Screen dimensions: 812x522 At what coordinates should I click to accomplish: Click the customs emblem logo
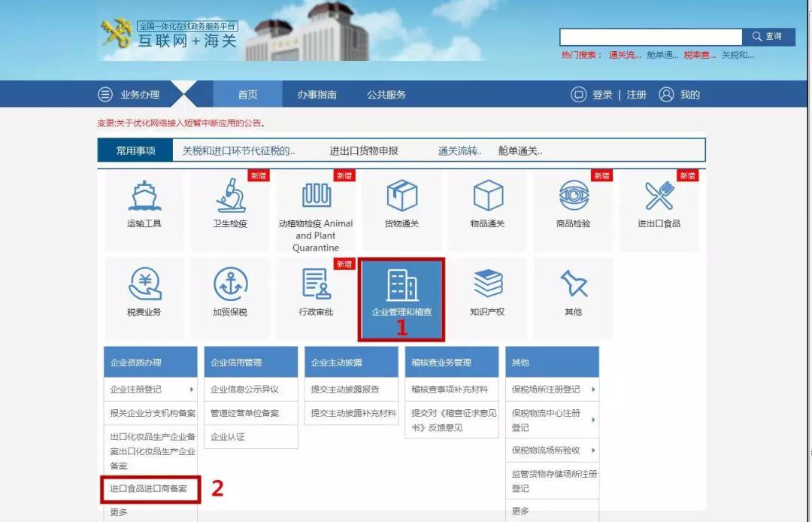pos(117,33)
